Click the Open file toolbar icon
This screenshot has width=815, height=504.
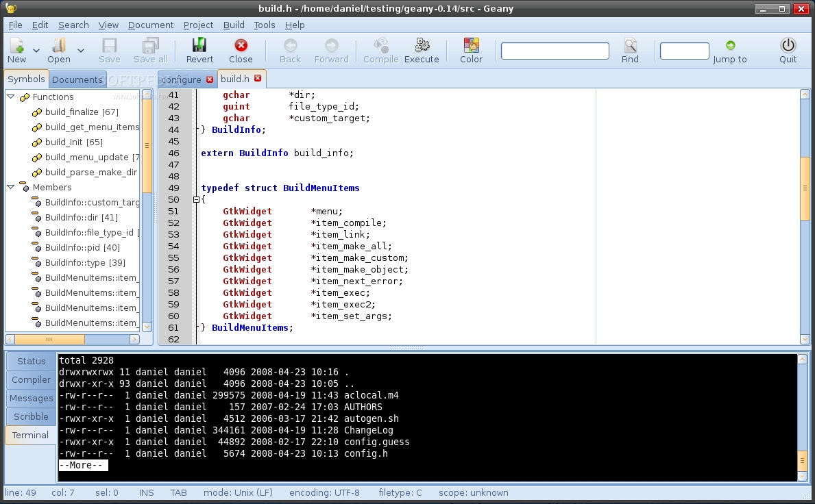(x=59, y=46)
